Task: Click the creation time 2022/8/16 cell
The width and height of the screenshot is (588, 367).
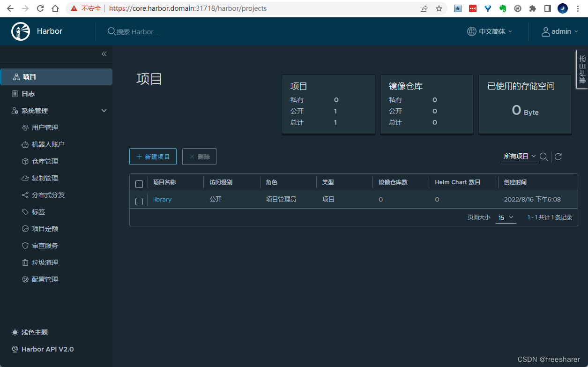Action: pos(532,200)
